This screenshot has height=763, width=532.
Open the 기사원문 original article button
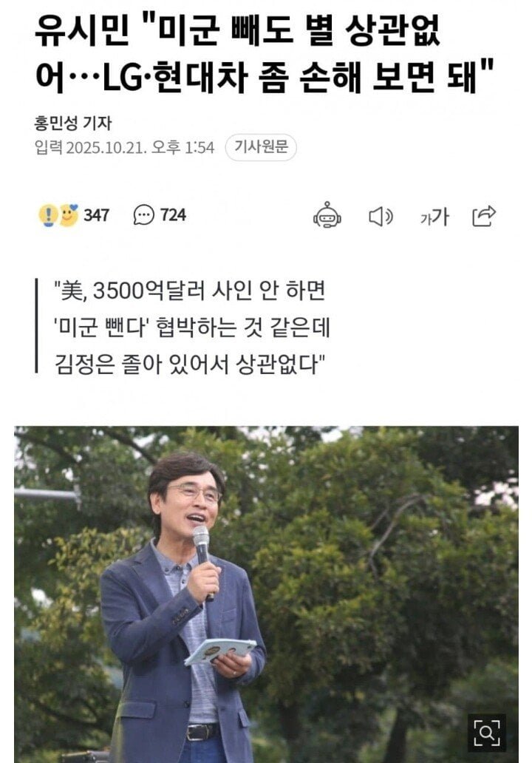[x=261, y=147]
